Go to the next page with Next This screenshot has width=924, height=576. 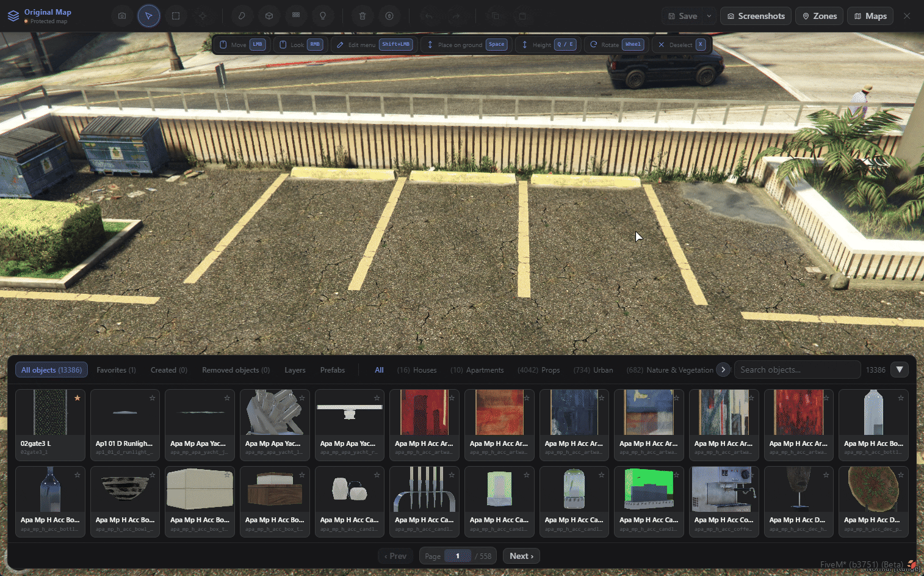pyautogui.click(x=522, y=556)
